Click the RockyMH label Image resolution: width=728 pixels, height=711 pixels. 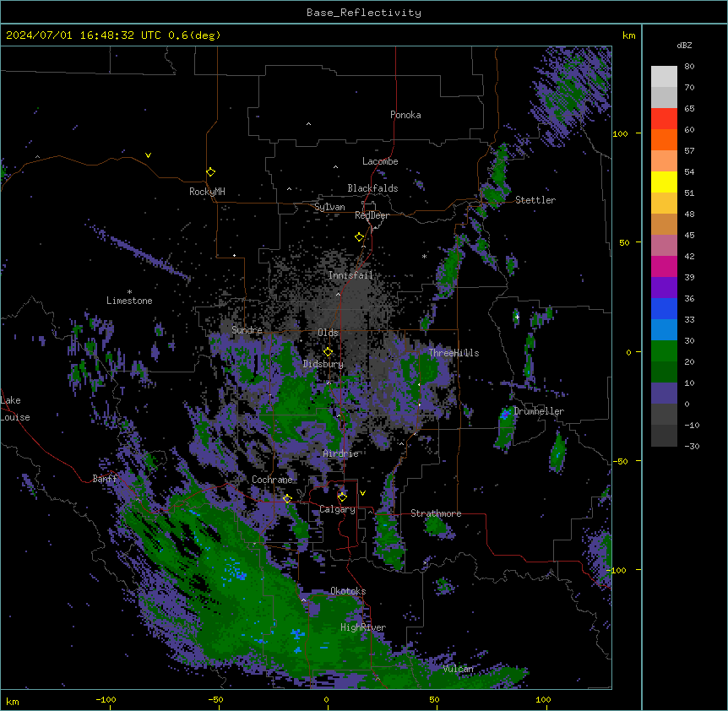click(x=207, y=192)
